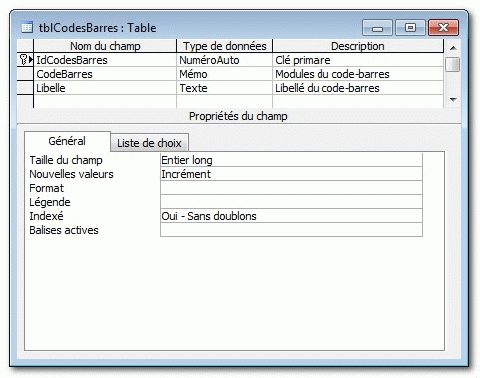Click the Format property label

(x=46, y=188)
